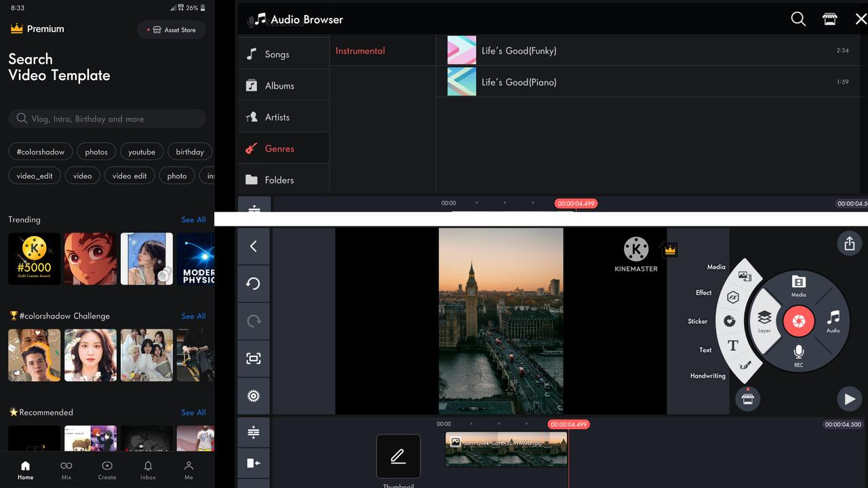
Task: Open the Inbox tab
Action: pyautogui.click(x=148, y=470)
